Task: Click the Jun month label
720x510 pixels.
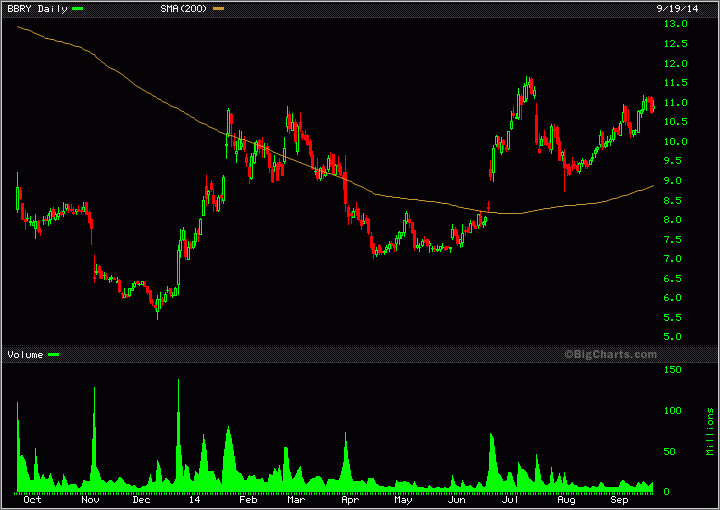Action: click(456, 500)
